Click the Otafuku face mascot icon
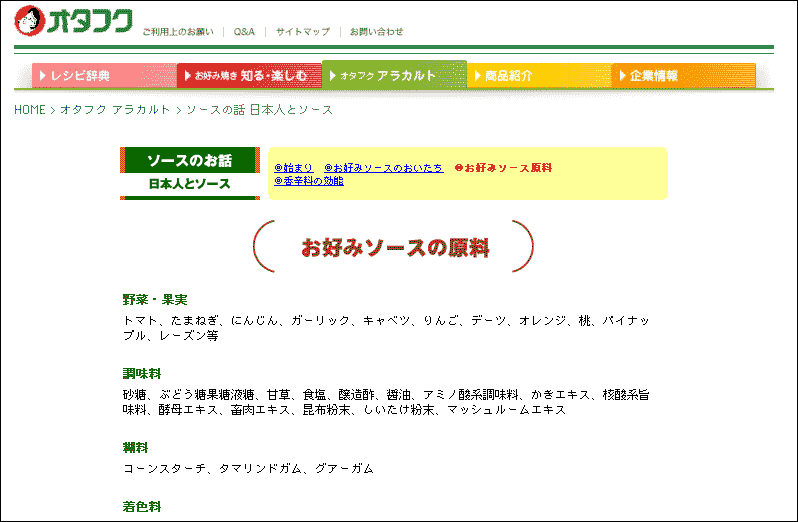The height and width of the screenshot is (522, 798). tap(30, 21)
